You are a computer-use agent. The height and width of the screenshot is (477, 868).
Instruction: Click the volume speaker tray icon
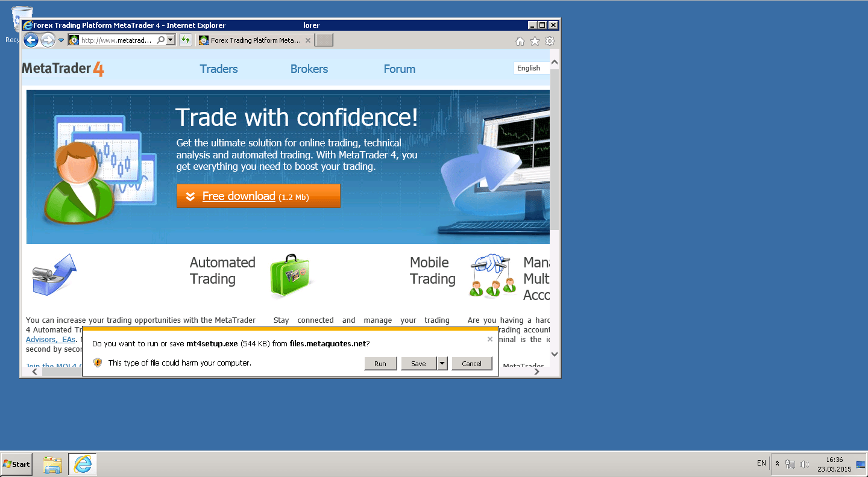point(805,464)
